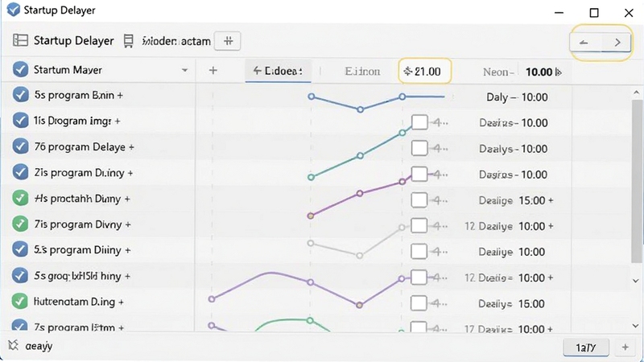Expand plus next to 'Hs proctahh Duny'
The width and height of the screenshot is (644, 362).
(x=127, y=199)
